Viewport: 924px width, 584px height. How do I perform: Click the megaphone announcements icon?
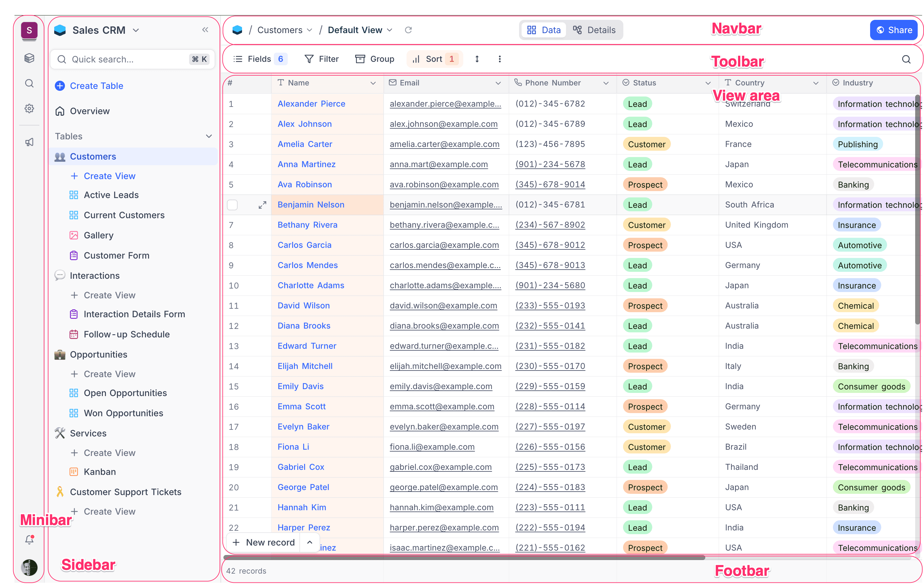point(30,142)
